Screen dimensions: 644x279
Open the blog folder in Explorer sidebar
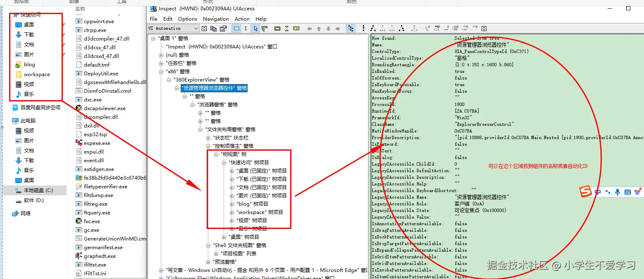click(29, 65)
